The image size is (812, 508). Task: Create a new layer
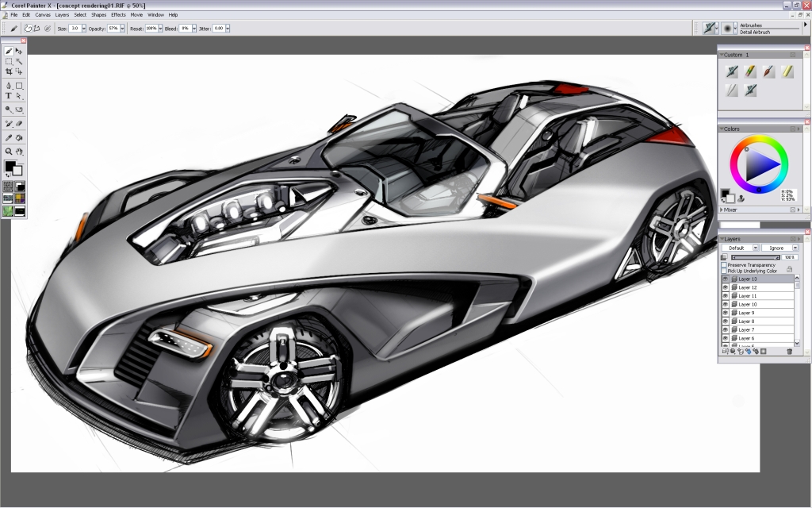(724, 350)
